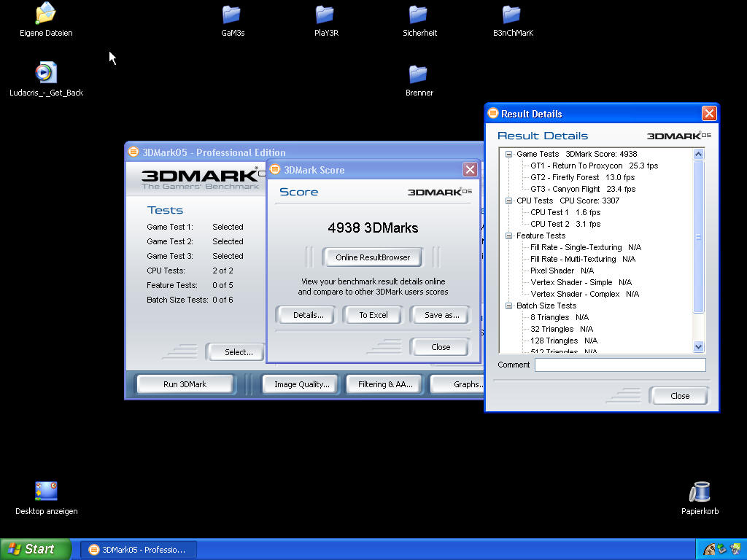Image resolution: width=747 pixels, height=560 pixels.
Task: Select Fill Rate - Single-Texturing row
Action: [x=586, y=247]
